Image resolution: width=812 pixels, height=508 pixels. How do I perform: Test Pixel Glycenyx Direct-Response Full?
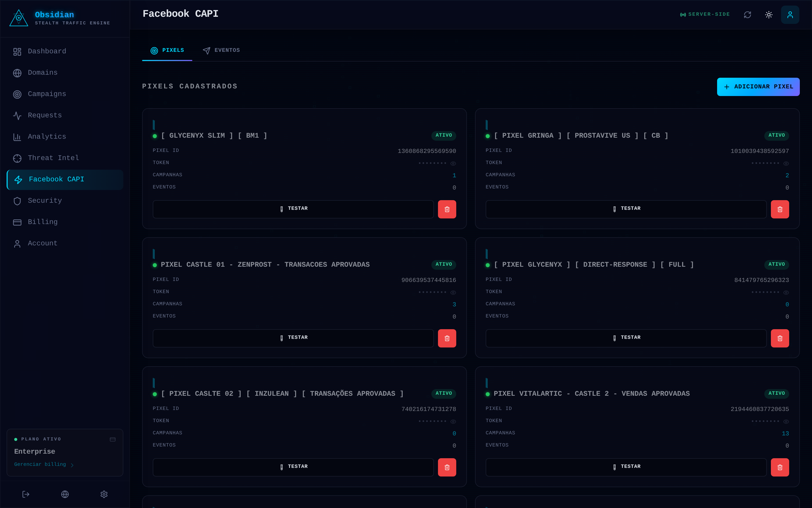(x=626, y=338)
